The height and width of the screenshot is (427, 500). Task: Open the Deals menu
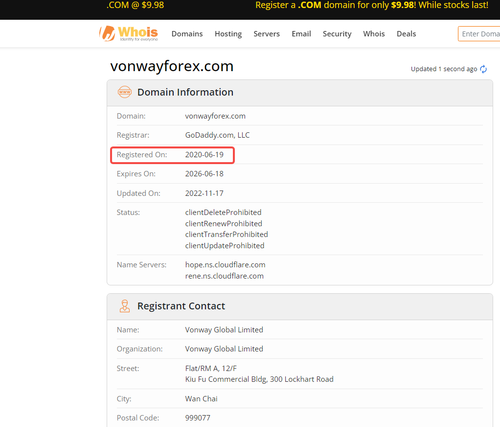coord(406,34)
